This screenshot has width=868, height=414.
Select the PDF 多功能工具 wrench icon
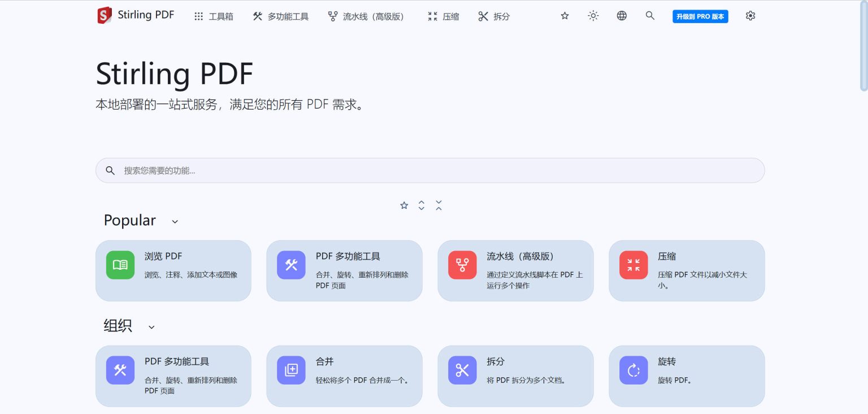(292, 265)
